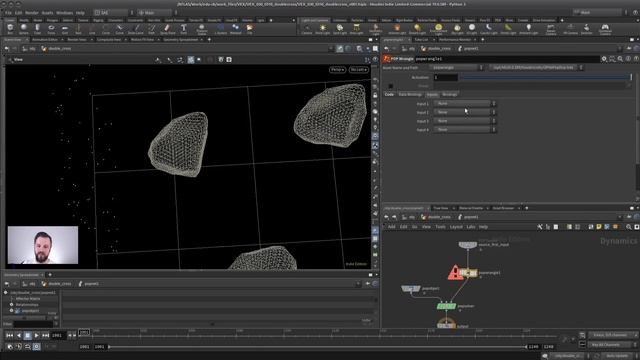
Task: Select the Sky Light shelf tool
Action: (x=457, y=29)
